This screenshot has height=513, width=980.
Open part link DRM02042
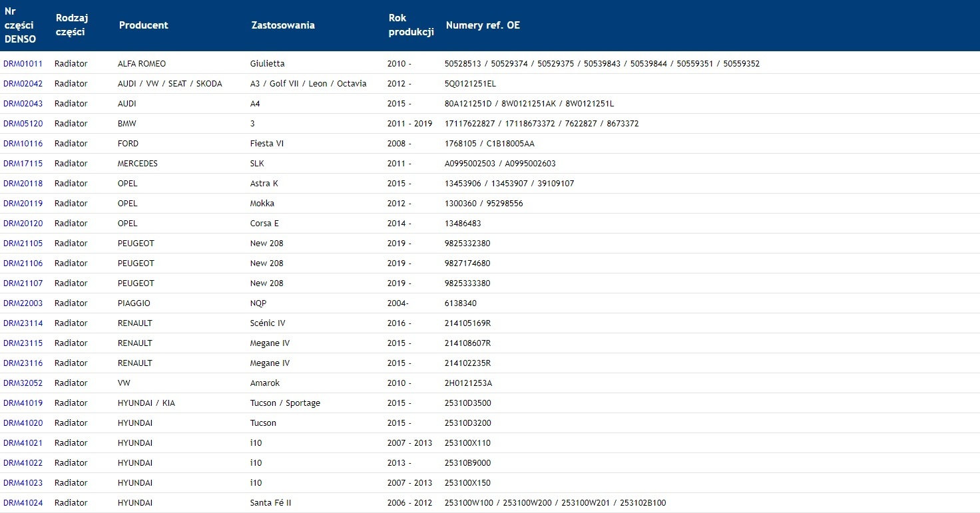click(23, 84)
